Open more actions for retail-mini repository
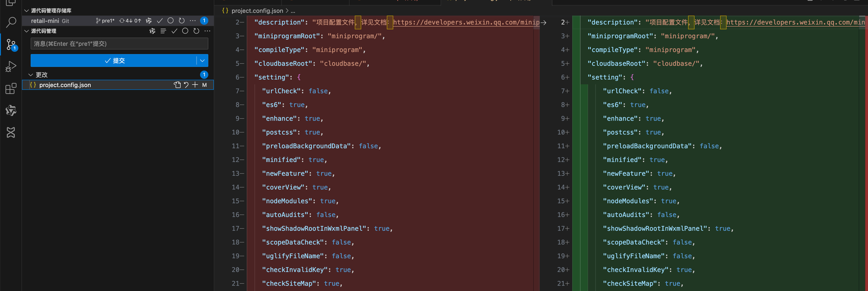868x291 pixels. pyautogui.click(x=193, y=21)
